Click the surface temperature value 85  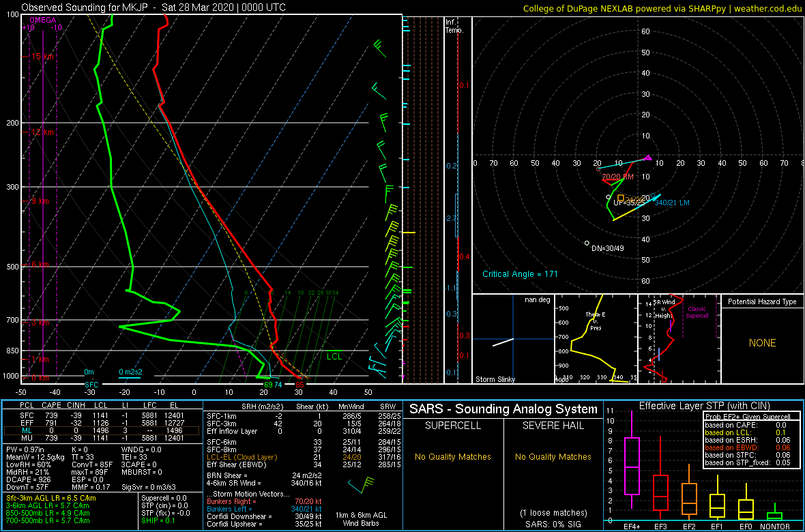click(x=299, y=384)
